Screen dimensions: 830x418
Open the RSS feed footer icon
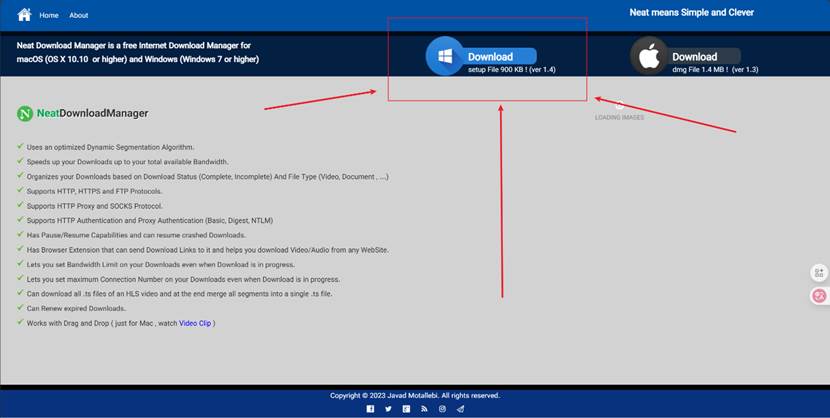(425, 409)
